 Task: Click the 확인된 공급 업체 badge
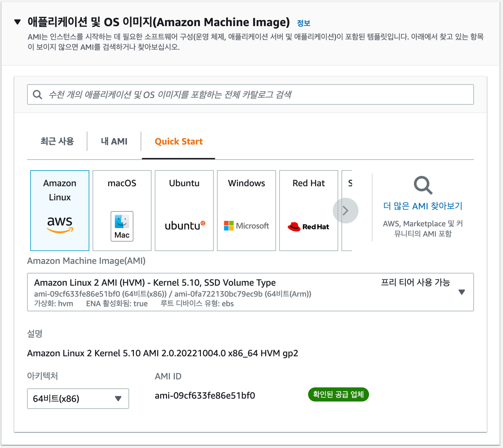338,394
